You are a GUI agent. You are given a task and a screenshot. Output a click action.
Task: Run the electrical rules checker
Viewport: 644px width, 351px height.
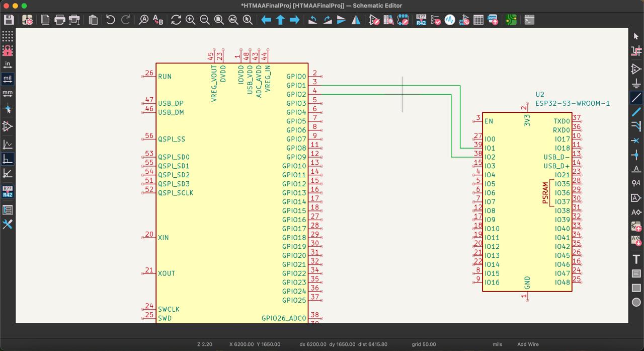436,20
